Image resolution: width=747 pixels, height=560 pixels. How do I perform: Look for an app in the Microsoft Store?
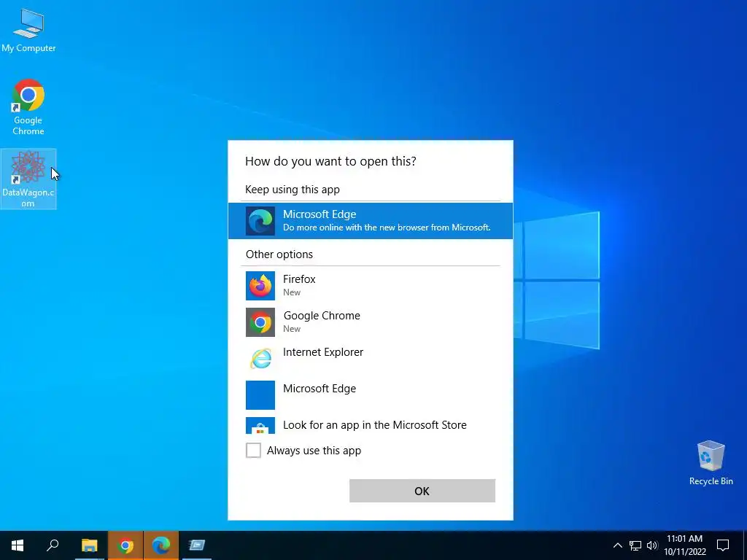tap(370, 425)
